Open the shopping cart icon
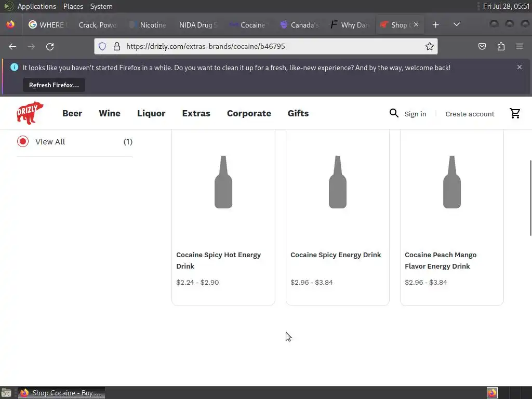The height and width of the screenshot is (399, 532). 515,113
